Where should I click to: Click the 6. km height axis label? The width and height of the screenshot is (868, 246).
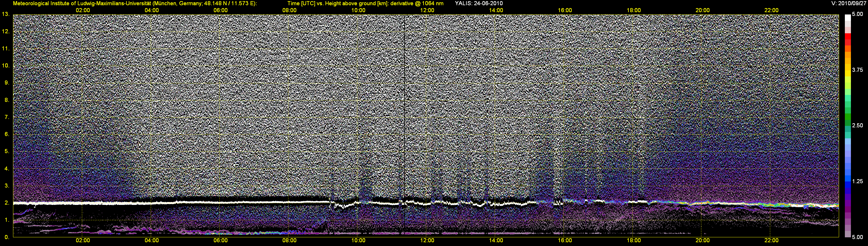(x=7, y=134)
